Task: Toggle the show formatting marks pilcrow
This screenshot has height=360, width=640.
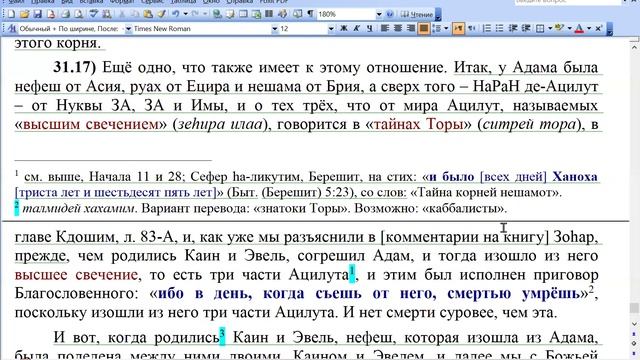Action: click(x=310, y=14)
